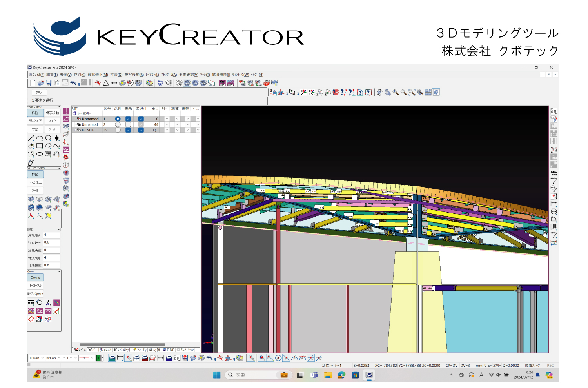The width and height of the screenshot is (588, 388).
Task: Select the circle drawing tool
Action: coord(48,138)
